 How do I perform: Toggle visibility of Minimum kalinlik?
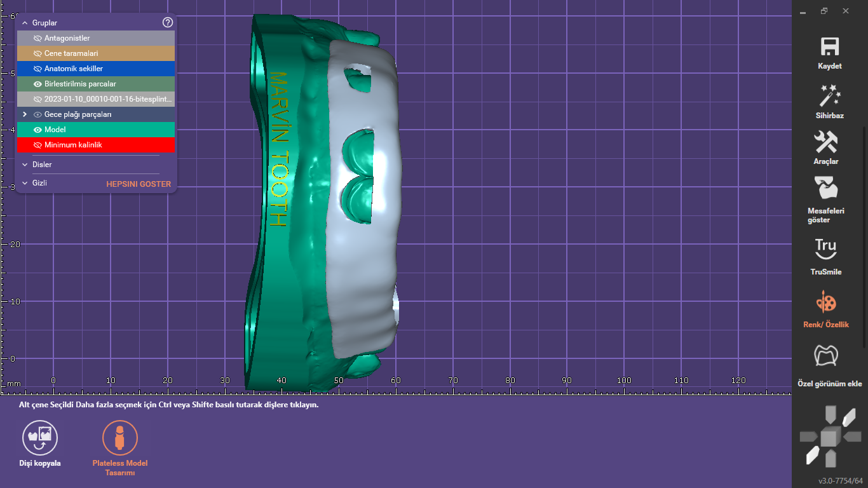[x=37, y=145]
